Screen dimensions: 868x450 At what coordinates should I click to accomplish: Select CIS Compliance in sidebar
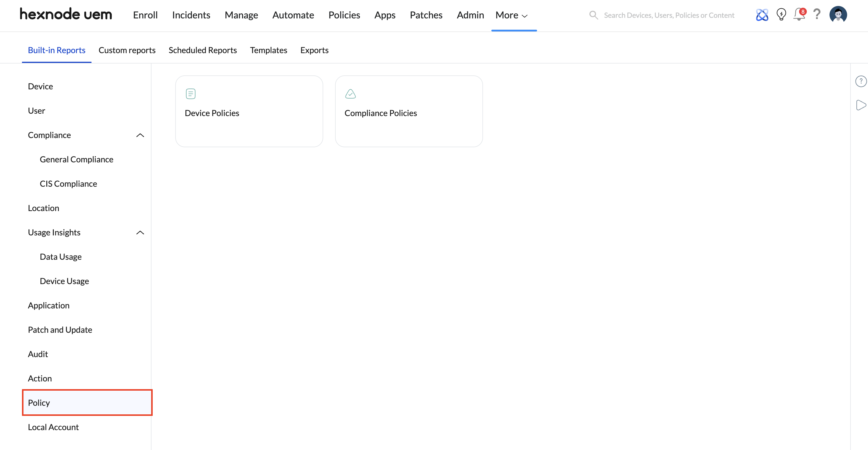pyautogui.click(x=68, y=183)
